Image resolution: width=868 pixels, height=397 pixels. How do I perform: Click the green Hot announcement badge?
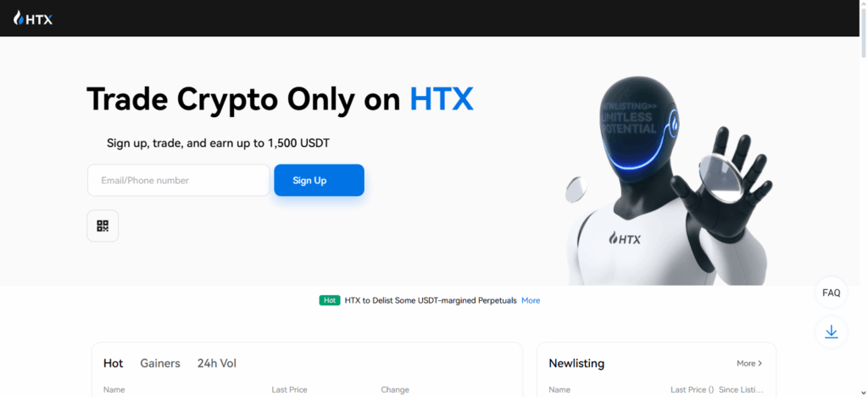[x=330, y=300]
